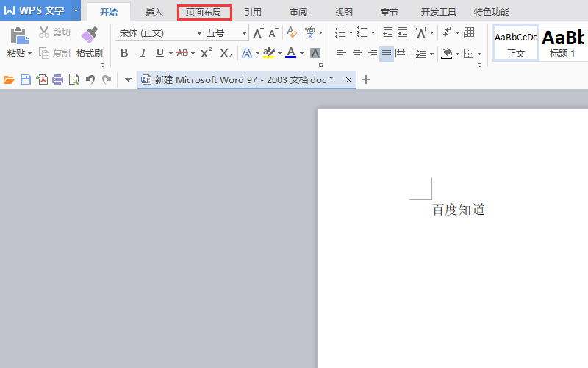Toggle character shading A button
The width and height of the screenshot is (588, 368).
point(315,53)
